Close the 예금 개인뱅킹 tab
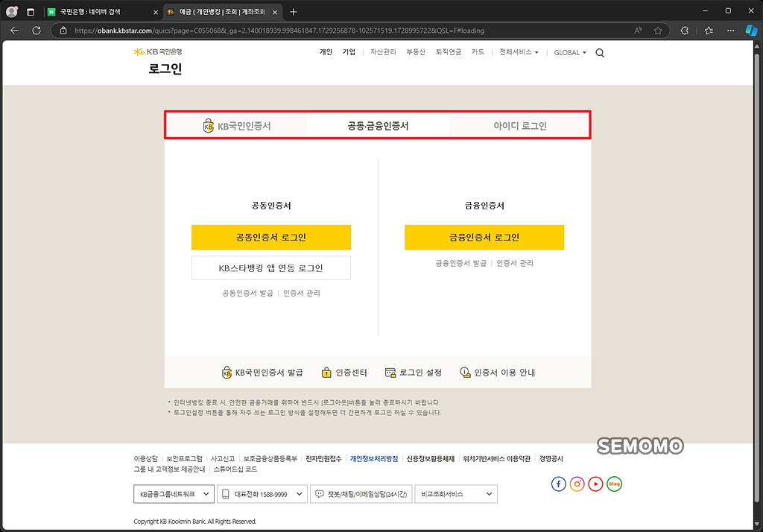Image resolution: width=763 pixels, height=532 pixels. pos(274,12)
